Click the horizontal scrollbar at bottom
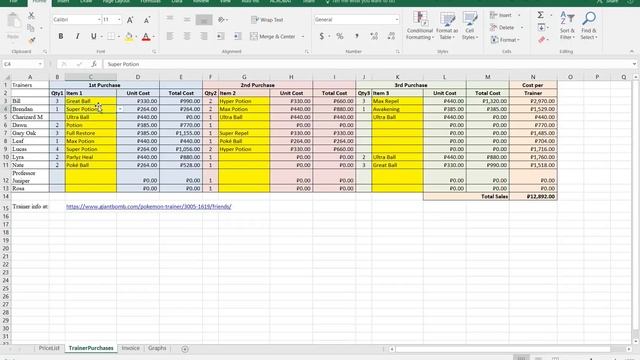Viewport: 640px width, 360px height. point(502,349)
